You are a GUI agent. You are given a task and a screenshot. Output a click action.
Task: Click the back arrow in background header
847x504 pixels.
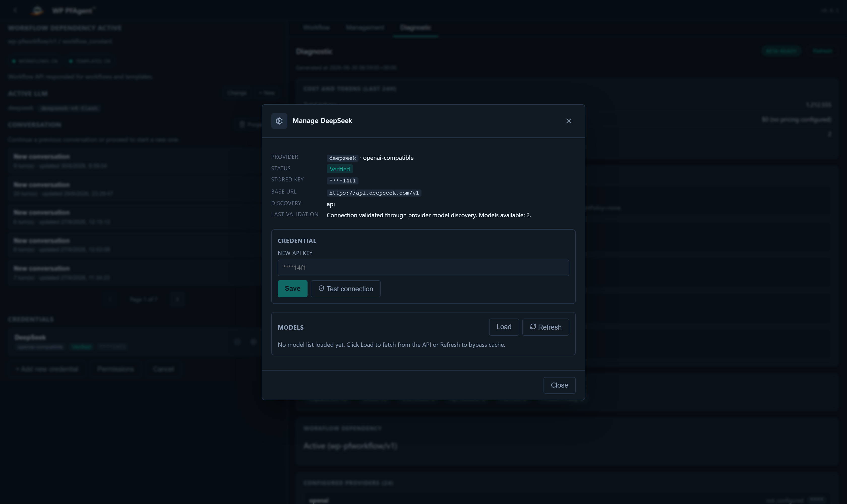(15, 10)
